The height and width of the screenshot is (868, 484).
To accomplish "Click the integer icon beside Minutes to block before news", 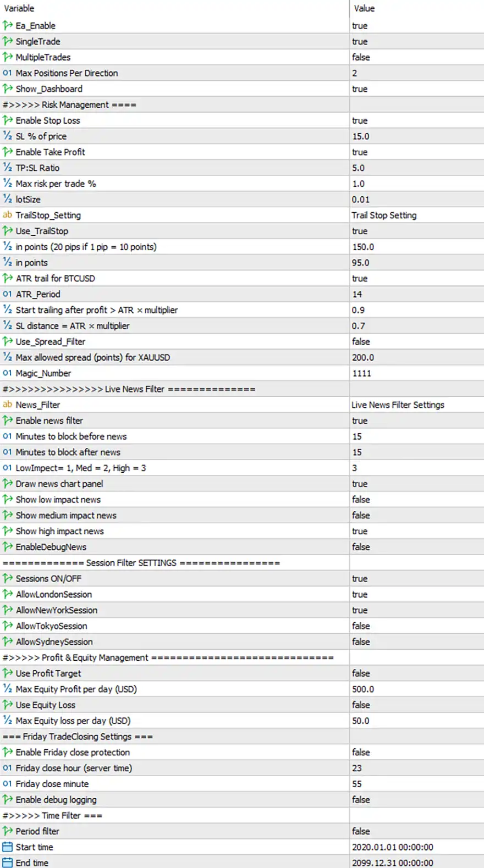I will (x=7, y=436).
